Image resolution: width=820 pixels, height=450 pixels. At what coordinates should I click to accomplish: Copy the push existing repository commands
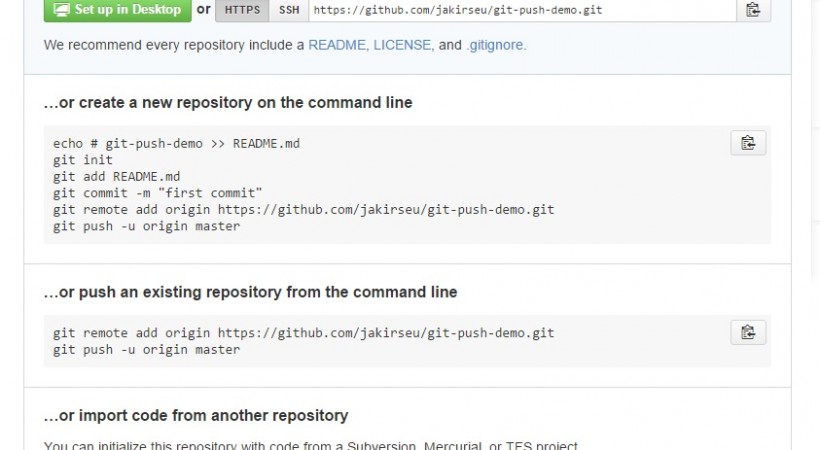click(747, 332)
